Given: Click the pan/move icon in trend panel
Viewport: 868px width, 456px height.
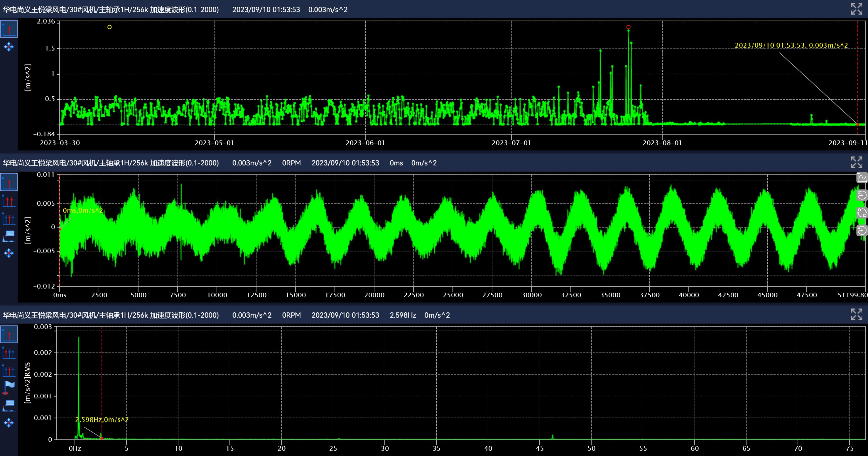Looking at the screenshot, I should click(x=9, y=46).
